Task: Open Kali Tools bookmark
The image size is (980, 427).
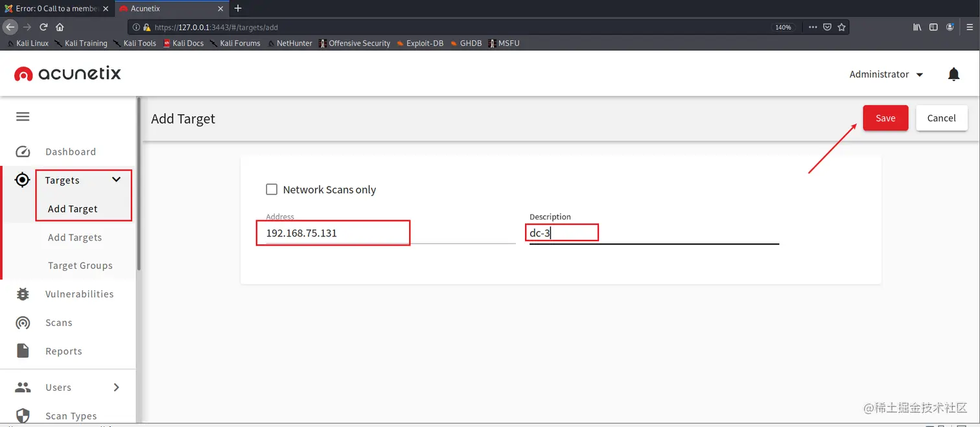Action: [x=135, y=43]
